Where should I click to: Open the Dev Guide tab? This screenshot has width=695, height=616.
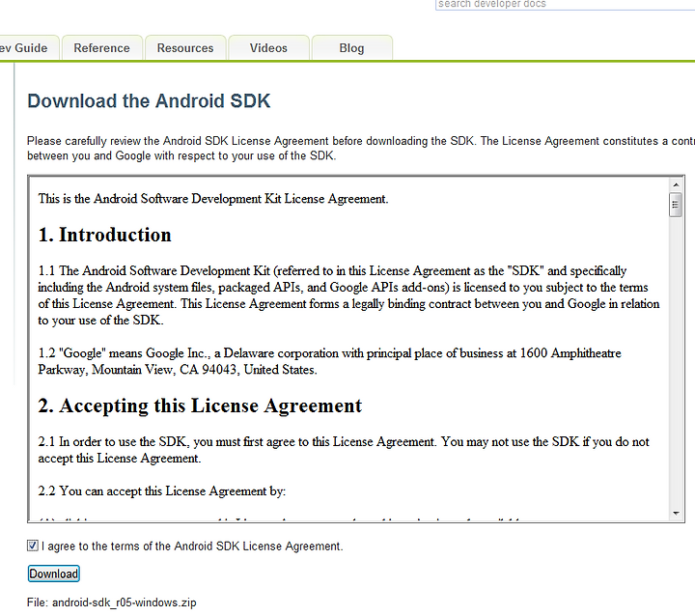27,48
